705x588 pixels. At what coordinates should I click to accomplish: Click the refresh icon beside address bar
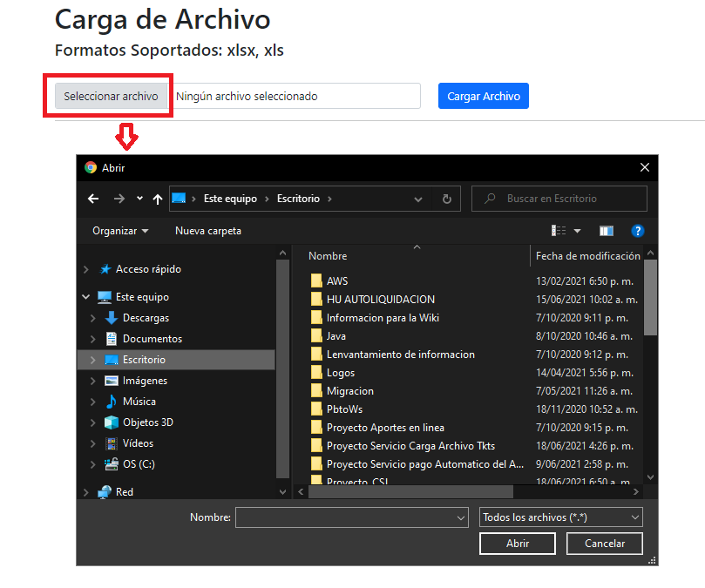[446, 199]
